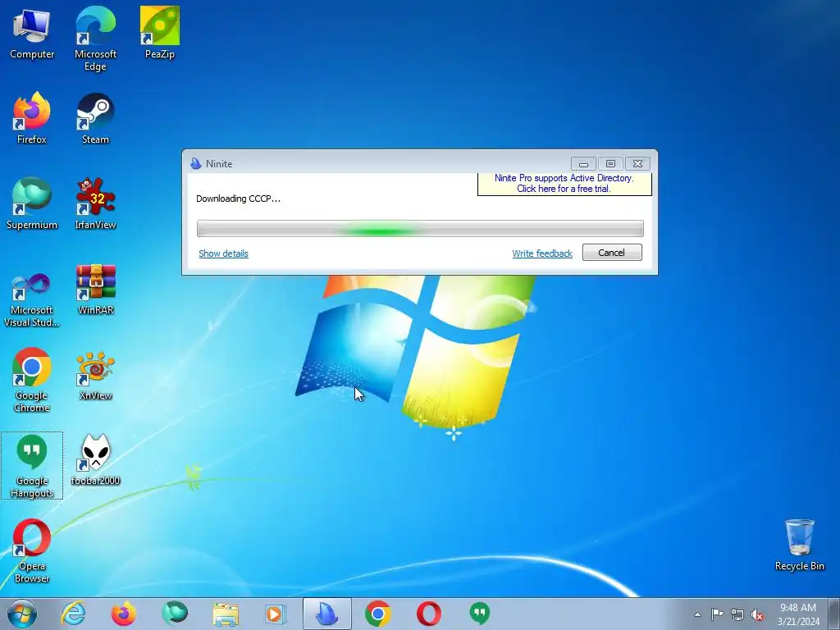Image resolution: width=840 pixels, height=630 pixels.
Task: Launch Internet Explorer from the taskbar
Action: tap(73, 614)
